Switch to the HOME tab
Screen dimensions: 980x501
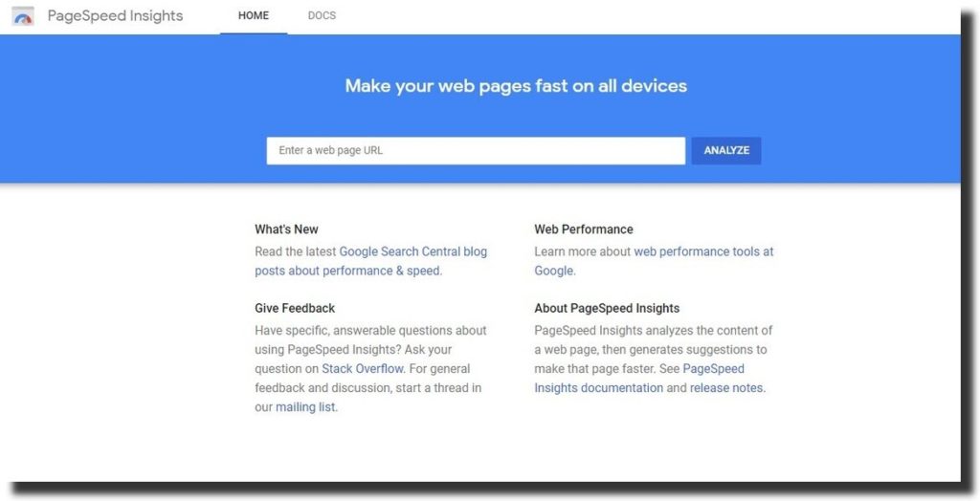pyautogui.click(x=253, y=16)
